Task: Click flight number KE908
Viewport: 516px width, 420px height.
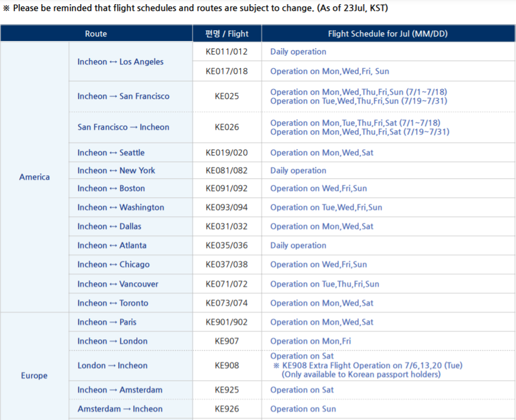Action: point(226,365)
